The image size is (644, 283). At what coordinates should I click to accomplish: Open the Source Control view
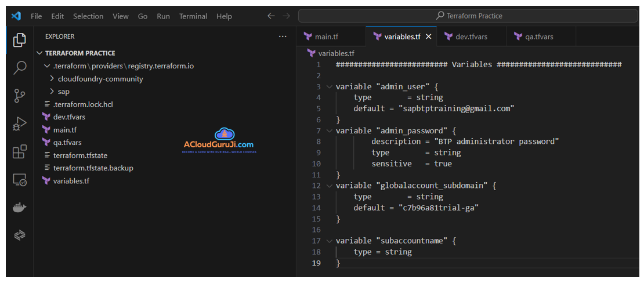pyautogui.click(x=20, y=96)
